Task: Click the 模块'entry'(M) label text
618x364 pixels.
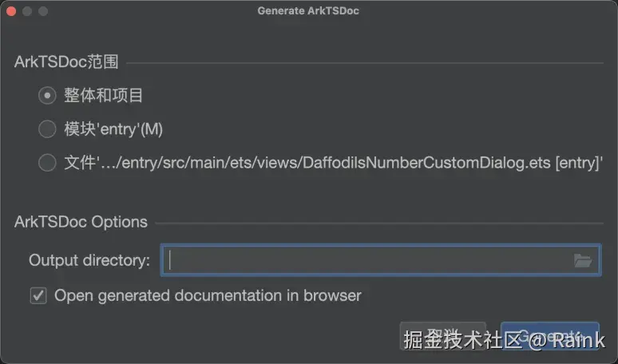Action: click(113, 129)
